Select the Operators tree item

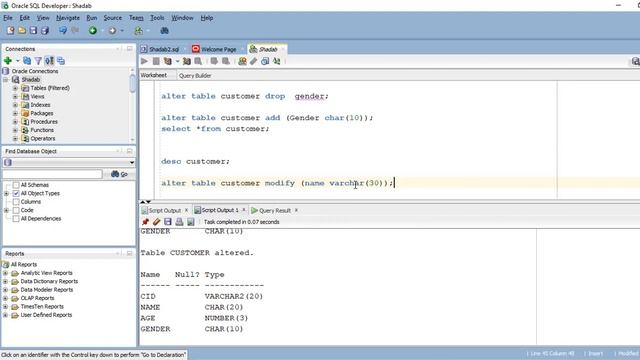[43, 139]
